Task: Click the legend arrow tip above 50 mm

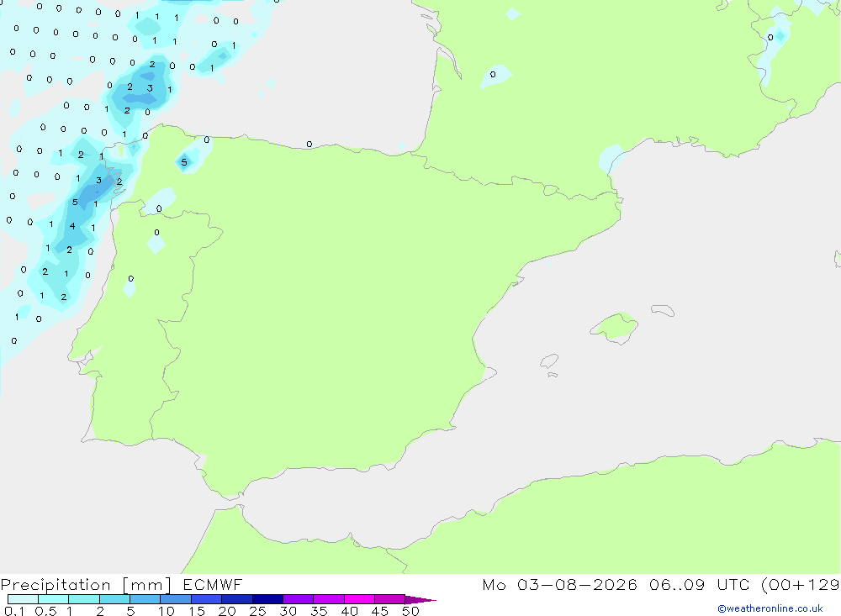Action: 420,600
